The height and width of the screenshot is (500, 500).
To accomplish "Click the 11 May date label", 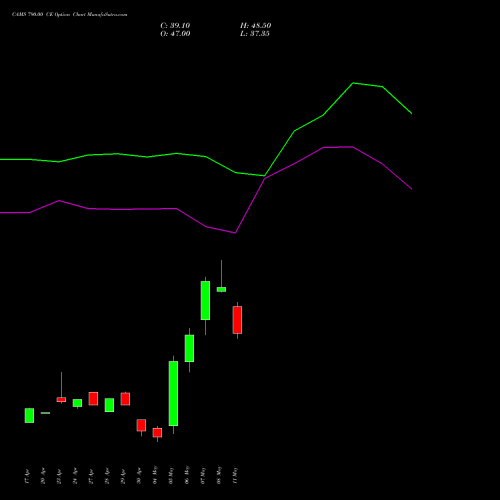I will [x=235, y=476].
